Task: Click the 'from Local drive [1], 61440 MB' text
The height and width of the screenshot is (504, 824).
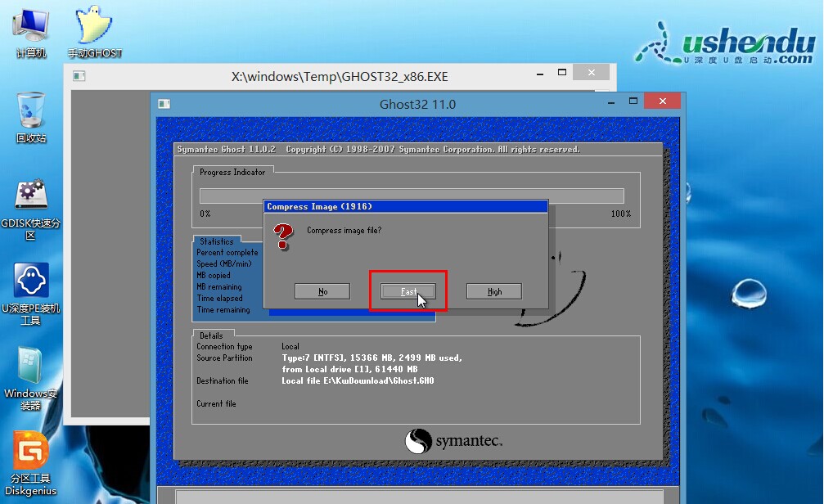Action: (349, 370)
